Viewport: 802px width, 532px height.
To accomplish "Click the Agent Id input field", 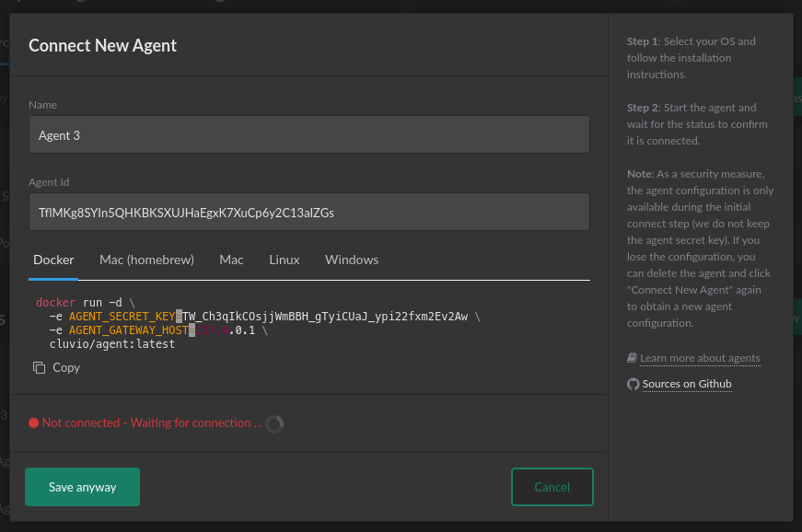I will tap(309, 212).
